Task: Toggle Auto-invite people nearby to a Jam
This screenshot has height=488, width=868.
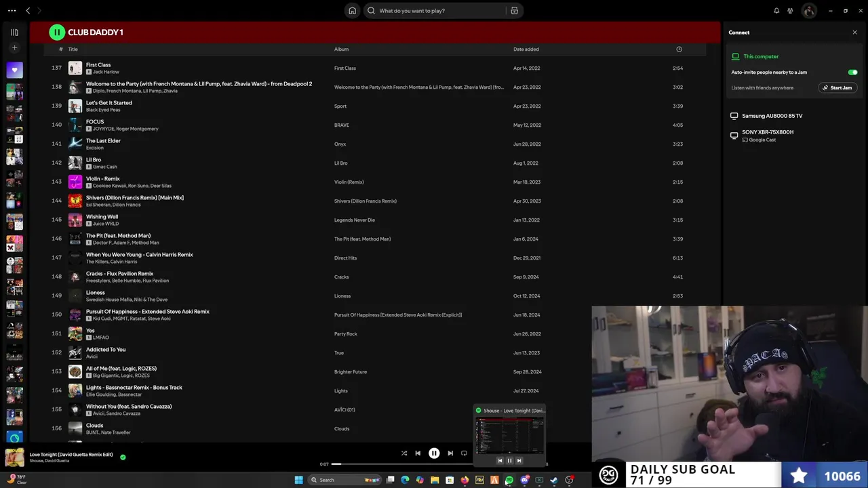Action: (852, 73)
